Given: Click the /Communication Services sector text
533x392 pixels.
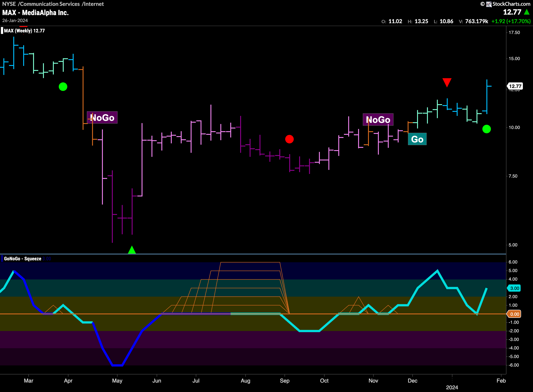Looking at the screenshot, I should click(49, 4).
